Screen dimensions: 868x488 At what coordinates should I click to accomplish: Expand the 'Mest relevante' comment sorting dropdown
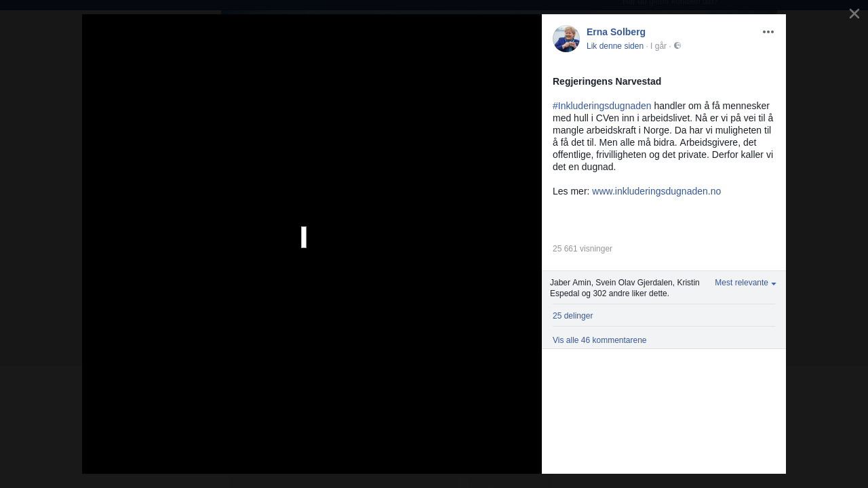coord(745,283)
